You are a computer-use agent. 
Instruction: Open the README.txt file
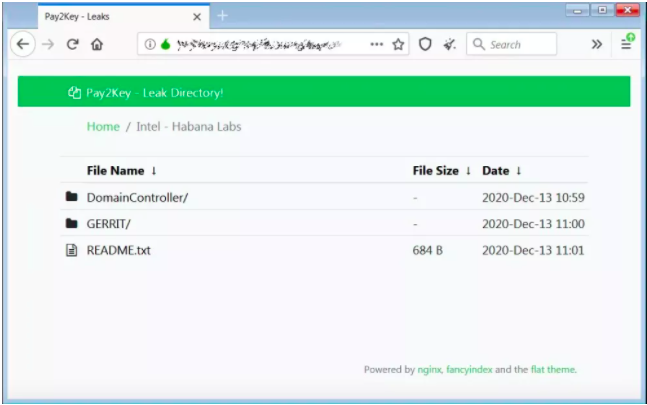pyautogui.click(x=118, y=250)
